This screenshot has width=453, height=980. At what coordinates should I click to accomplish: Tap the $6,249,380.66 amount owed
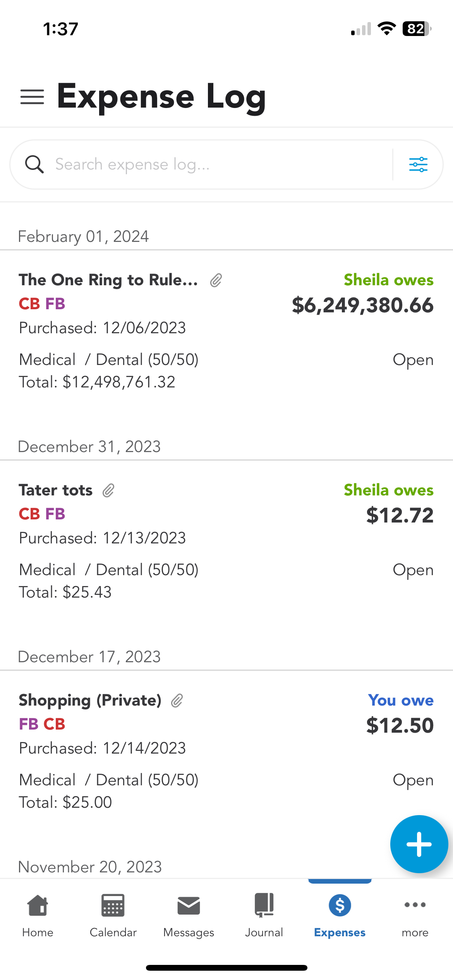click(x=362, y=305)
